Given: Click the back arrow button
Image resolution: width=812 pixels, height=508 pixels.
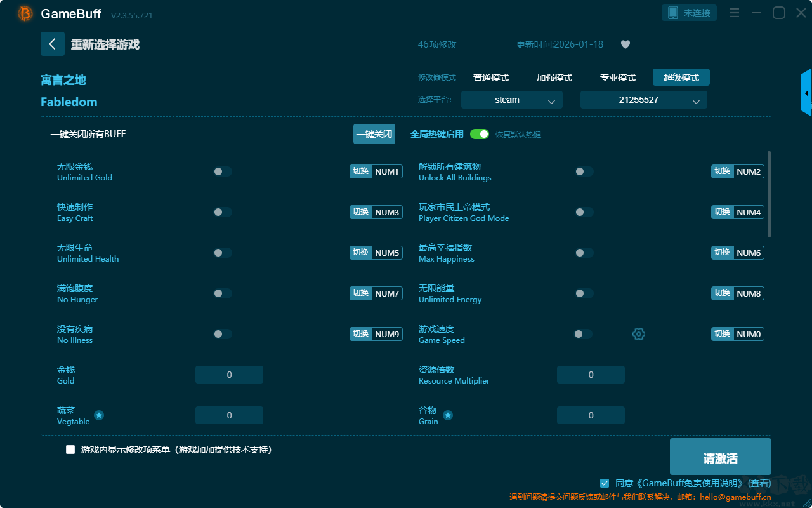Looking at the screenshot, I should [x=53, y=44].
